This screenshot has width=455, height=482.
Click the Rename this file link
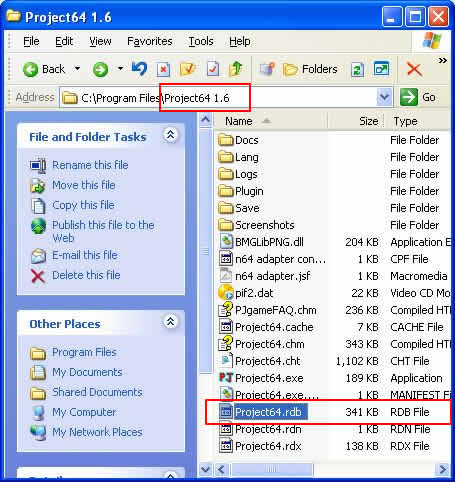(90, 165)
